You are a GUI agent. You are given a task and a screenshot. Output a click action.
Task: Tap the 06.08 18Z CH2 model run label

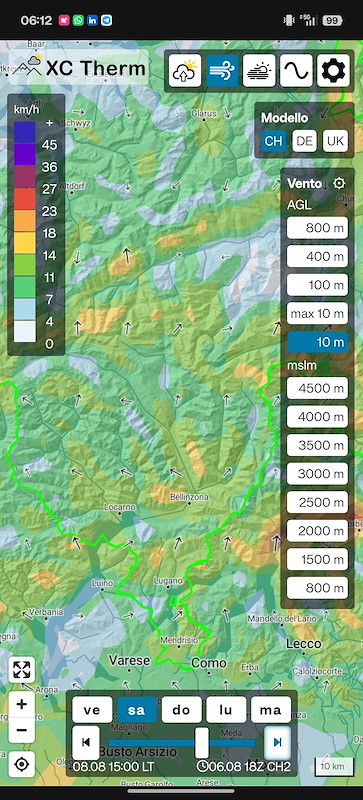(244, 766)
